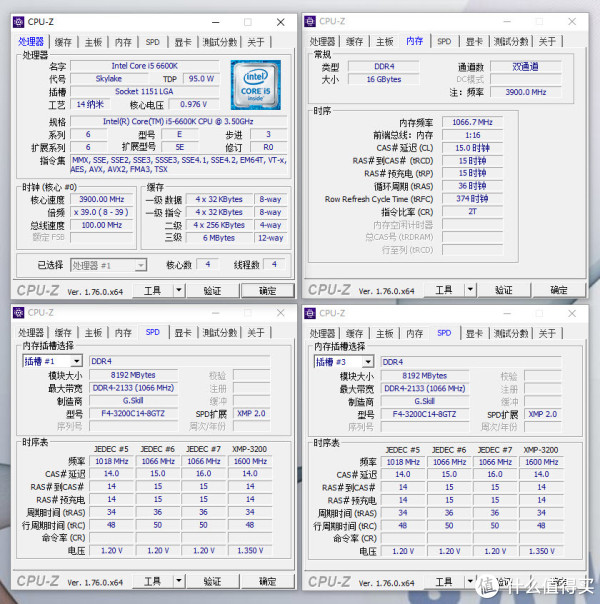The height and width of the screenshot is (604, 600).
Task: Open 缓存 tab in slot #3 SPD window
Action: [x=355, y=333]
